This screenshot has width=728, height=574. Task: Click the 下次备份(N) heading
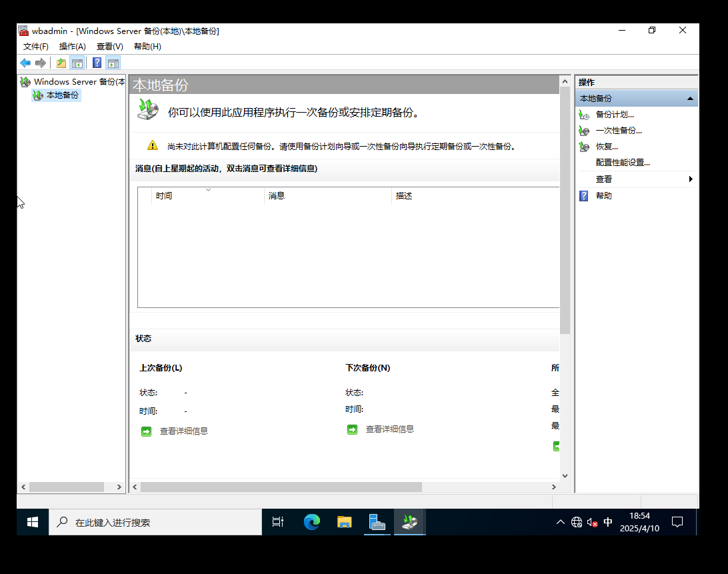[368, 368]
